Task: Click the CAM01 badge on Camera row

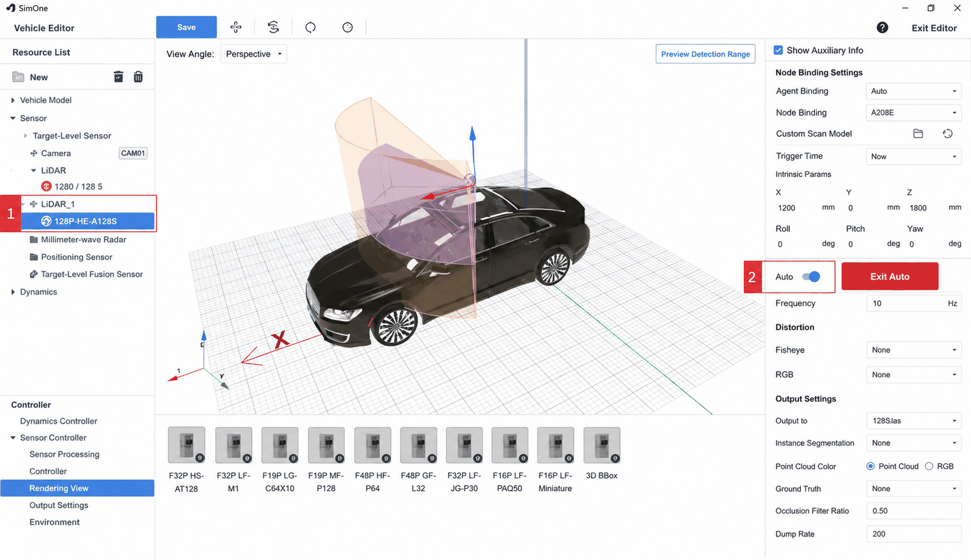Action: [133, 153]
